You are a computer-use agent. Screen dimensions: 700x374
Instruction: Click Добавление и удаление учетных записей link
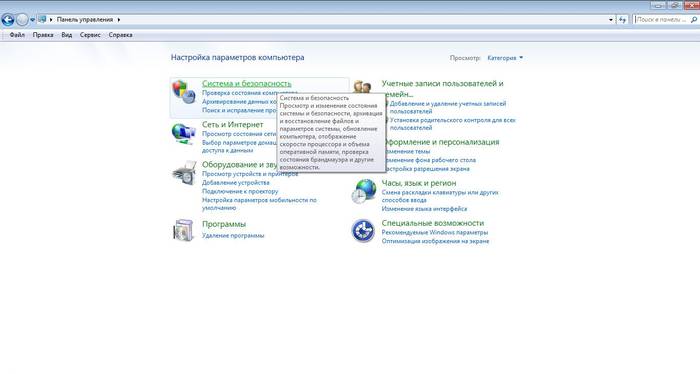pyautogui.click(x=448, y=108)
